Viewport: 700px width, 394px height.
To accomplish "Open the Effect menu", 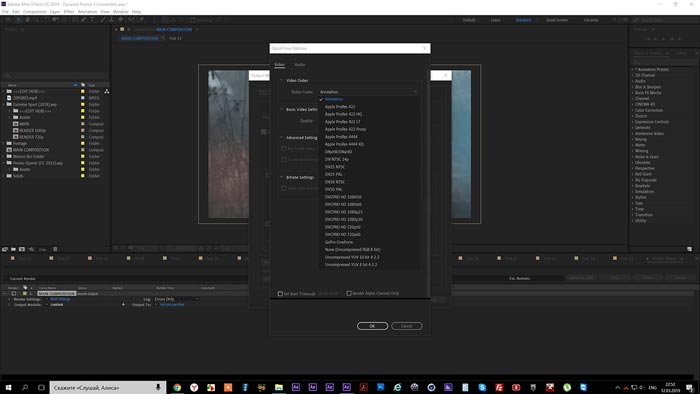I will click(69, 12).
